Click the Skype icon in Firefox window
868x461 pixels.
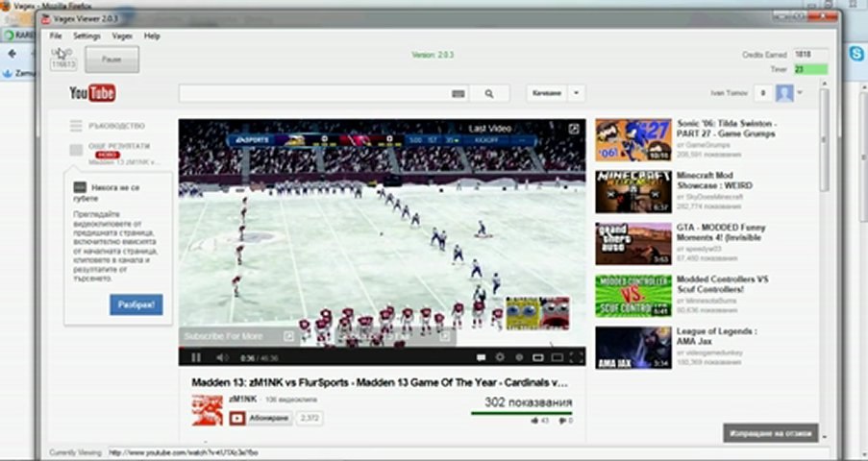[856, 54]
